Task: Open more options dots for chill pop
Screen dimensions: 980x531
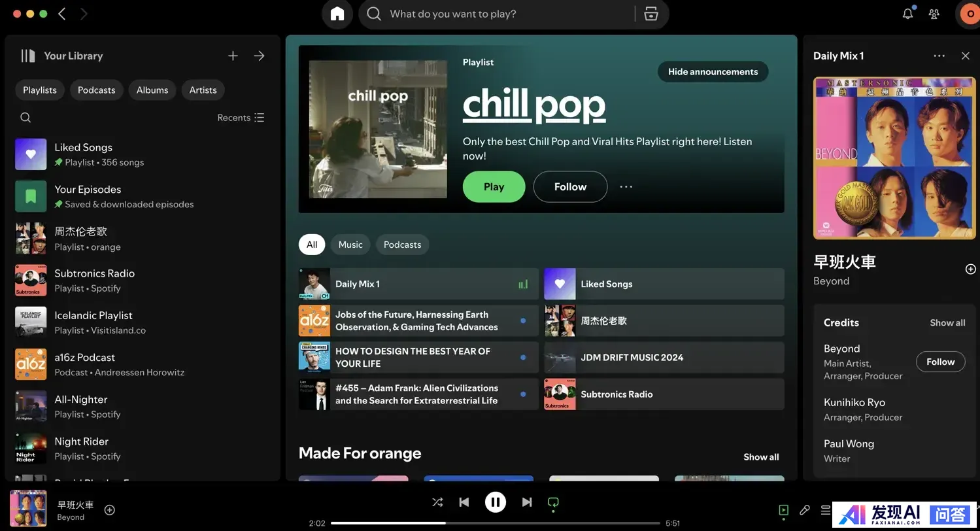Action: click(x=626, y=186)
